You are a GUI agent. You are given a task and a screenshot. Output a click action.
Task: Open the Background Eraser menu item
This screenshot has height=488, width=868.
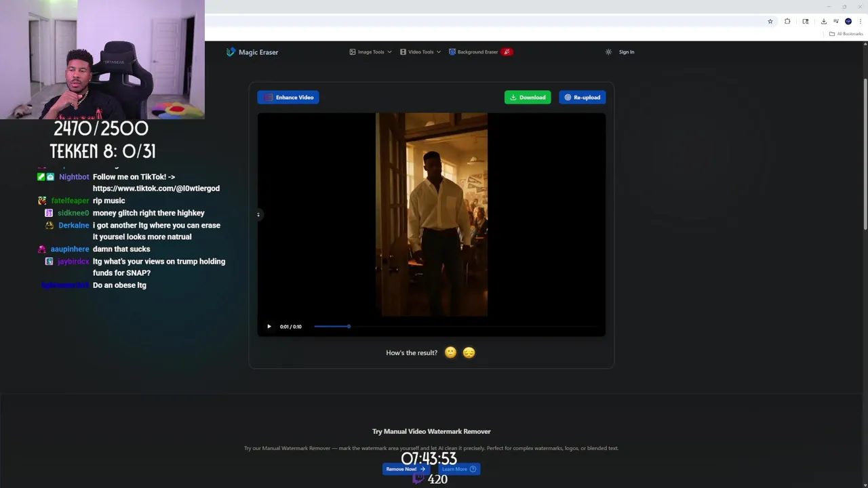click(x=473, y=52)
